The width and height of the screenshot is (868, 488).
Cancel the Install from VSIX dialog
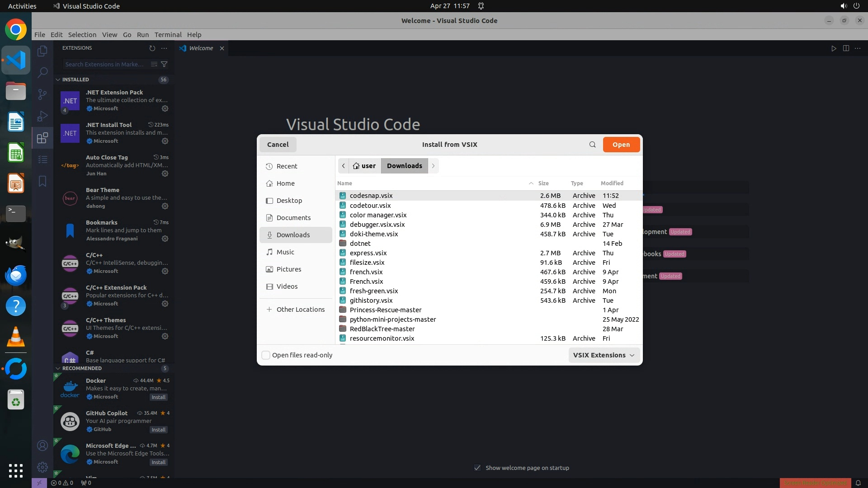(278, 145)
